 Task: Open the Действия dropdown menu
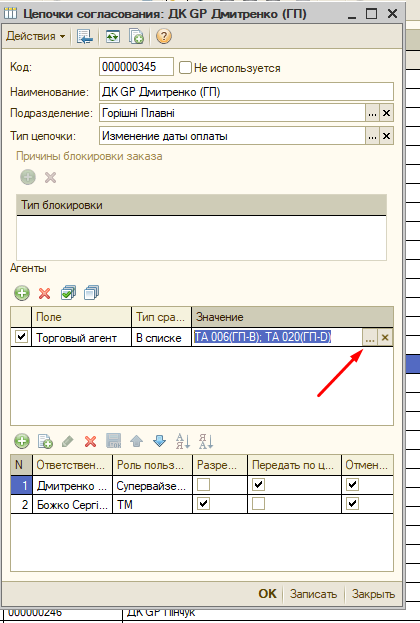[36, 36]
